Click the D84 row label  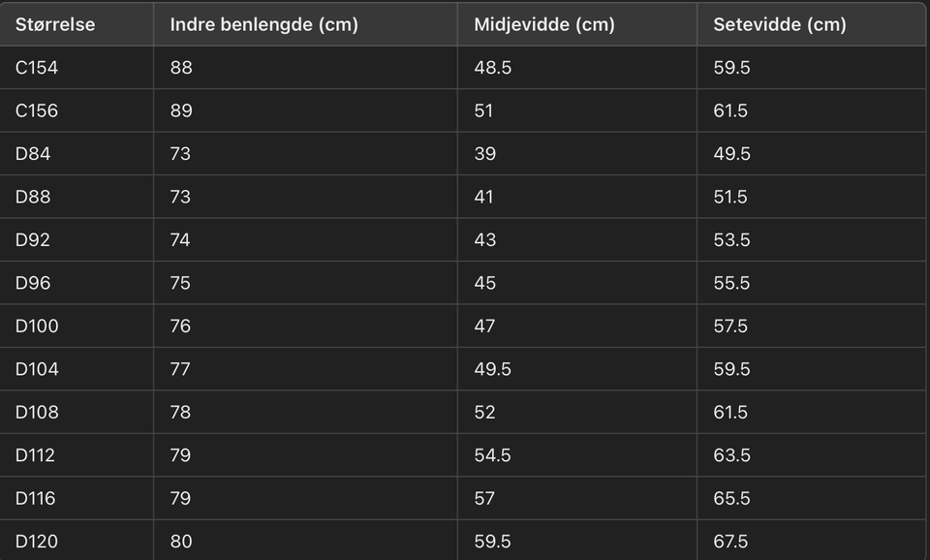tap(33, 154)
